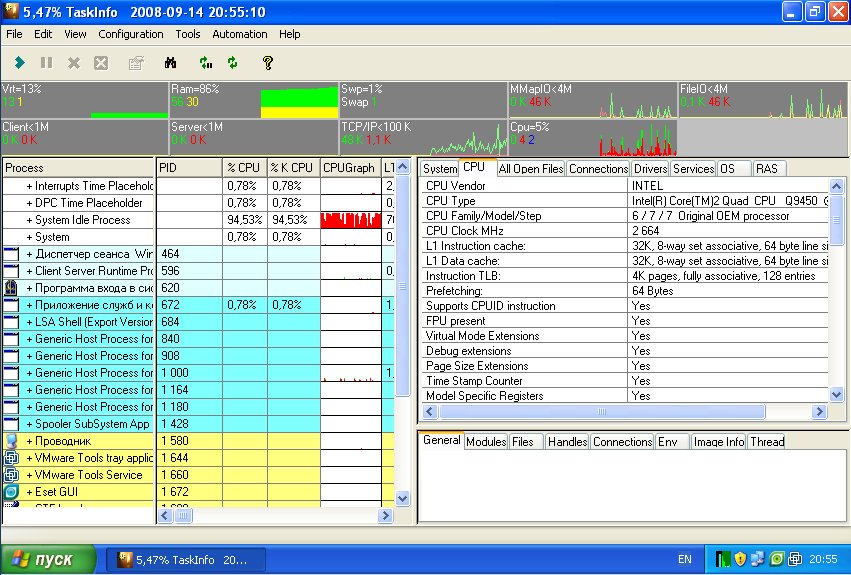Click the Проводник process icon
This screenshot has height=575, width=851.
[11, 441]
